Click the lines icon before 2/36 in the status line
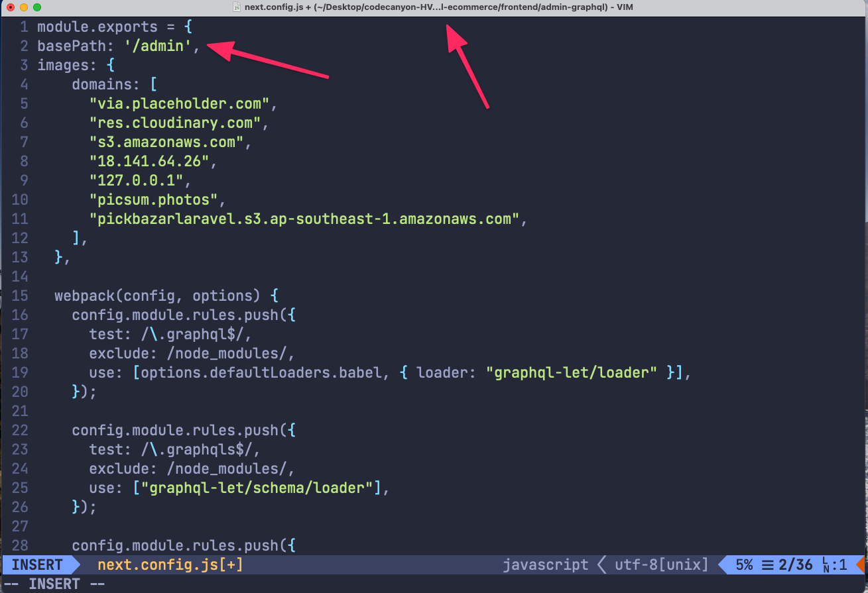 point(768,565)
